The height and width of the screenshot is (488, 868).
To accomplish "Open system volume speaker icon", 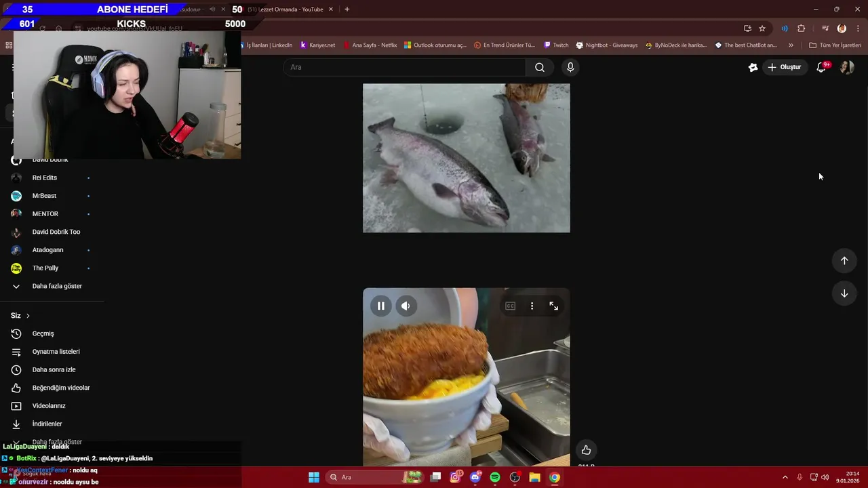I will coord(825,477).
